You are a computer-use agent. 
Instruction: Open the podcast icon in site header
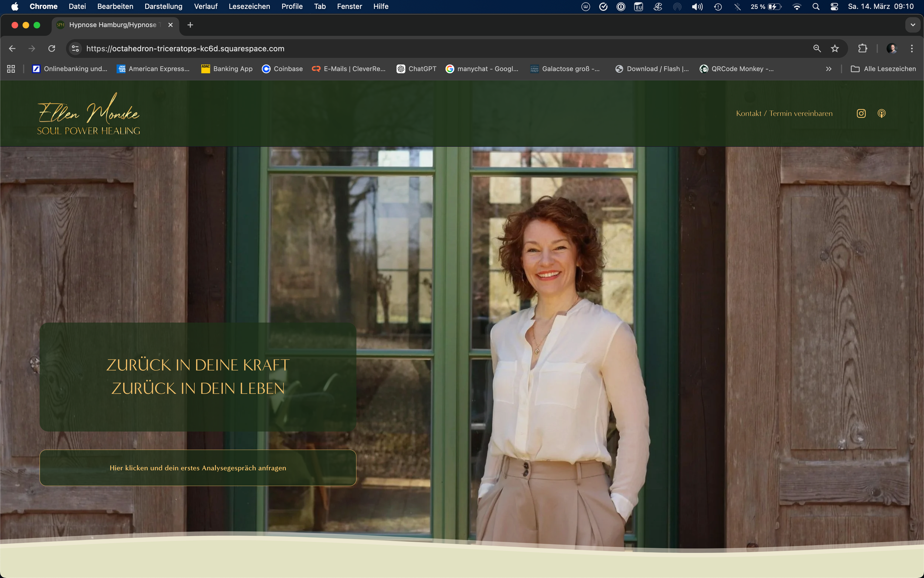pos(881,114)
